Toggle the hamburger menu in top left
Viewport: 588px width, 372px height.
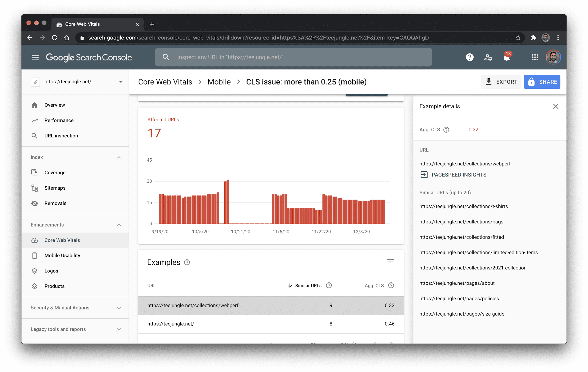tap(35, 57)
